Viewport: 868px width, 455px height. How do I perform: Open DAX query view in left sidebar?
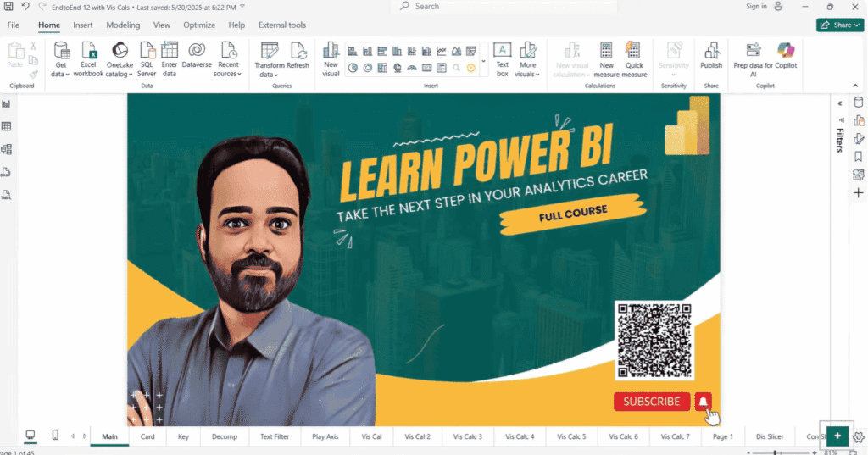7,172
